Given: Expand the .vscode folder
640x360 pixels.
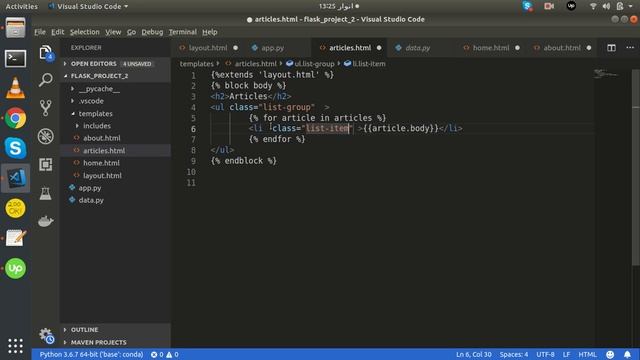Looking at the screenshot, I should tap(115, 101).
